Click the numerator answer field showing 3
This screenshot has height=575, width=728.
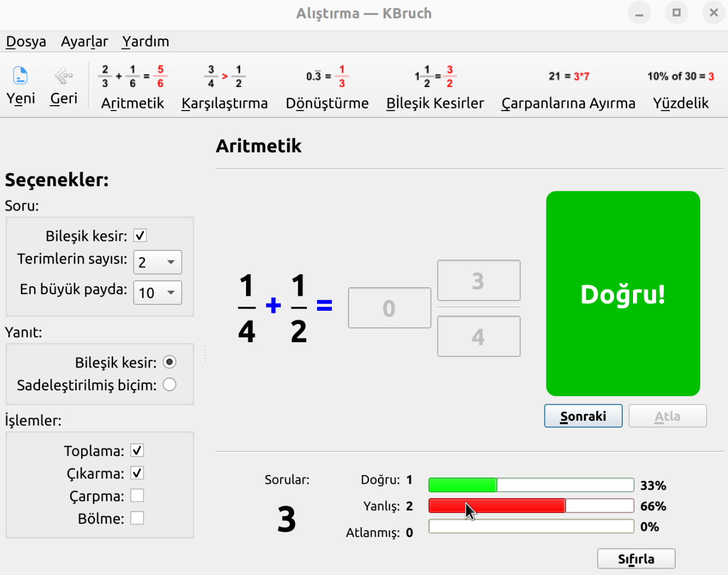[x=478, y=280]
